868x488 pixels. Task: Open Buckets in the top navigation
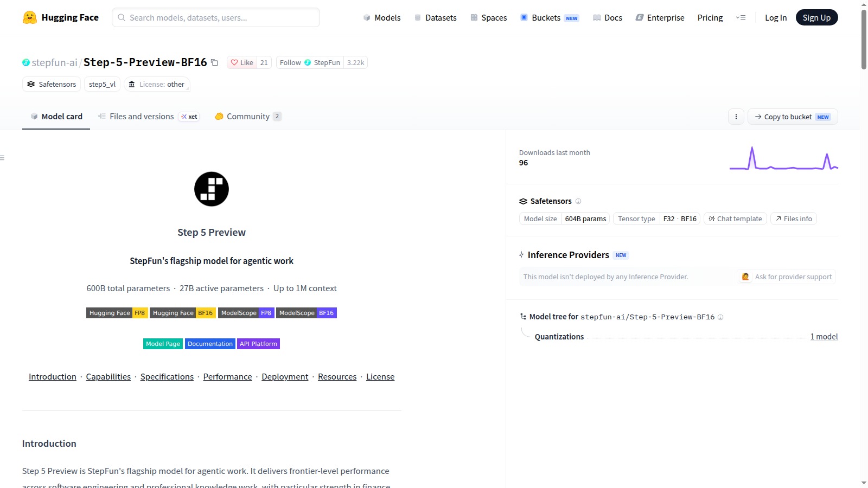coord(550,17)
